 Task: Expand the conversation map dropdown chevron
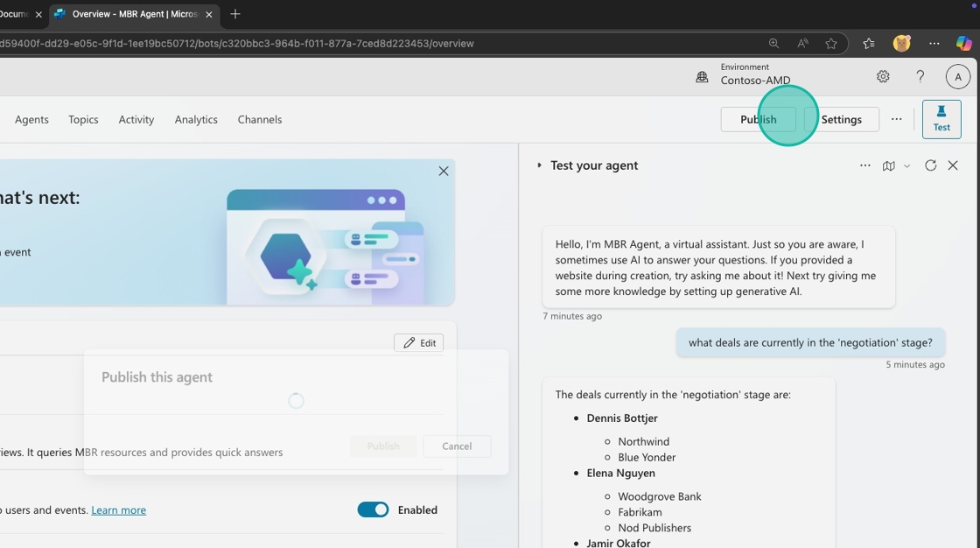(x=907, y=165)
